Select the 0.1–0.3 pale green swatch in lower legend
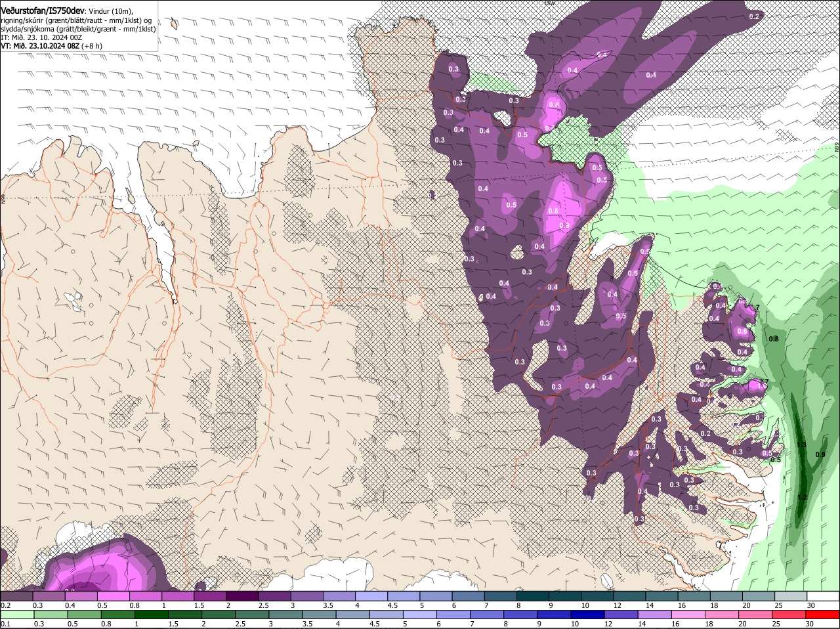 [x=17, y=615]
